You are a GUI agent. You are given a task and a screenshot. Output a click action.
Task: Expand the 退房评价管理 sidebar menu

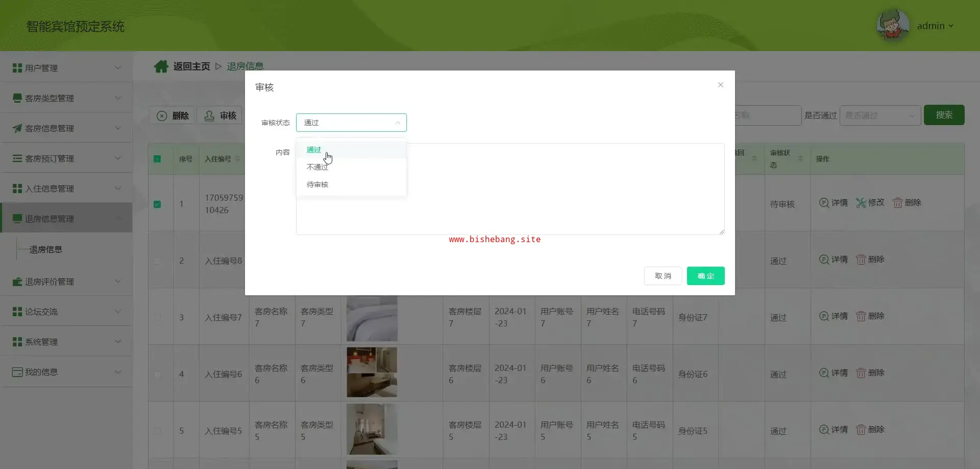(x=66, y=282)
